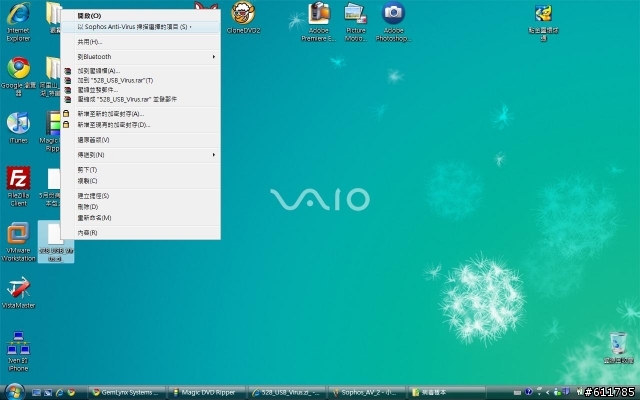Choose 建立捷徑(S) Create Shortcut

point(140,196)
